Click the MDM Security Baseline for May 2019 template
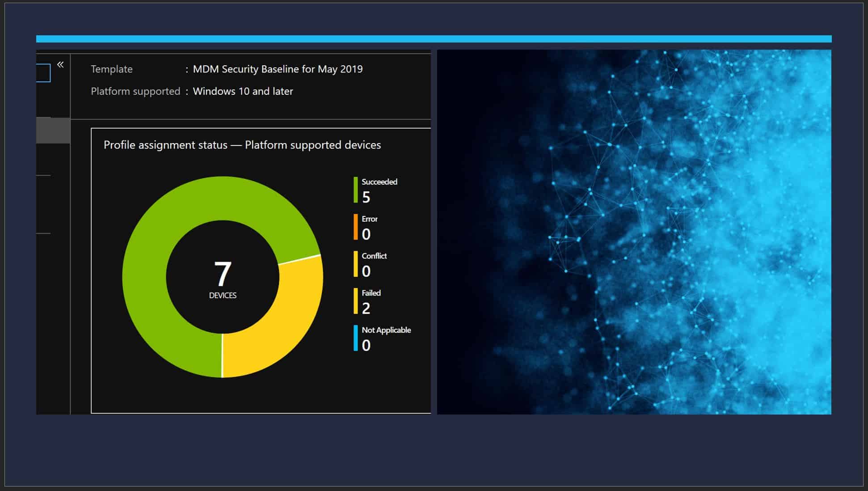Screen dimensions: 868x491 tap(277, 69)
